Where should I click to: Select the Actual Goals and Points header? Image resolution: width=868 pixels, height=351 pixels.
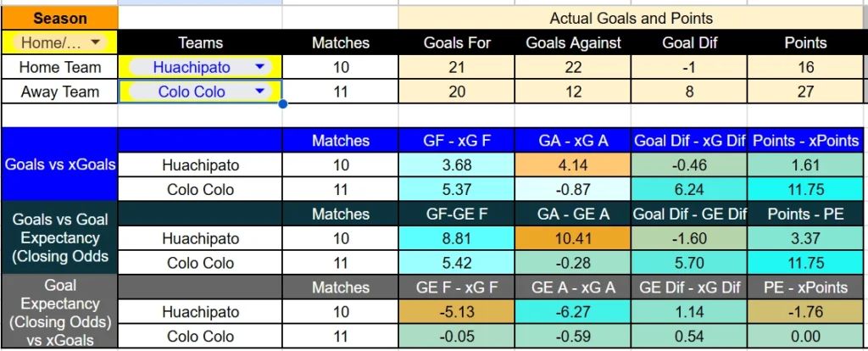tap(631, 19)
